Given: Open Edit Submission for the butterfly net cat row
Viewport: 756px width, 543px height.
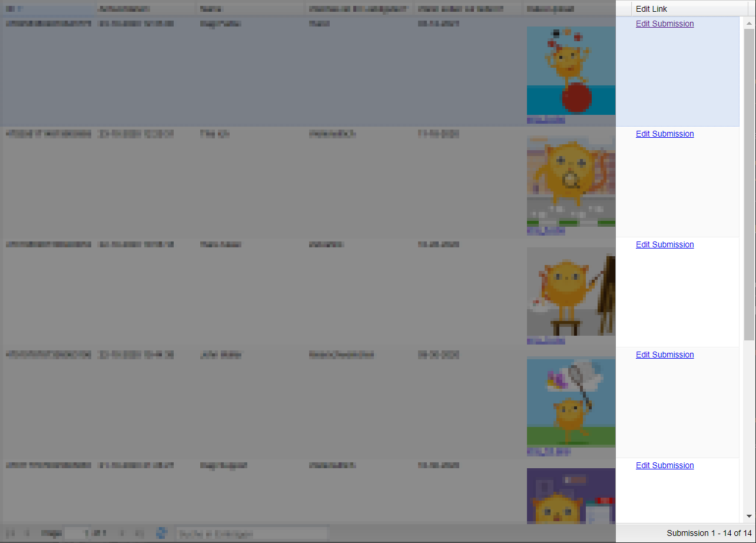Looking at the screenshot, I should pos(665,355).
